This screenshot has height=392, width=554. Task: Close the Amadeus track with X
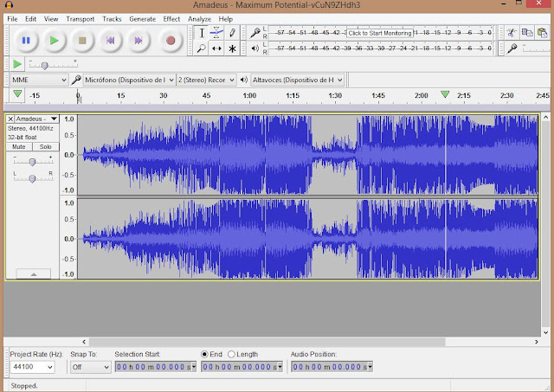(x=10, y=119)
